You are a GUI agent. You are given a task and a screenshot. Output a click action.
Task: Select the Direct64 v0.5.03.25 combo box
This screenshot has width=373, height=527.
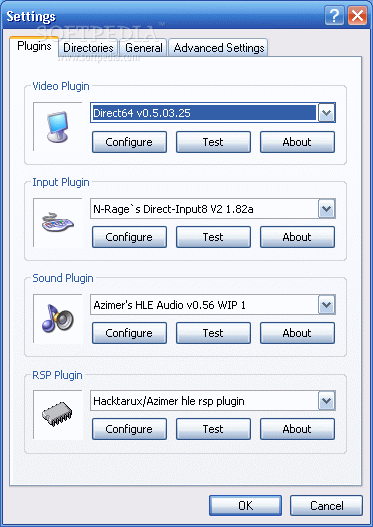point(213,113)
